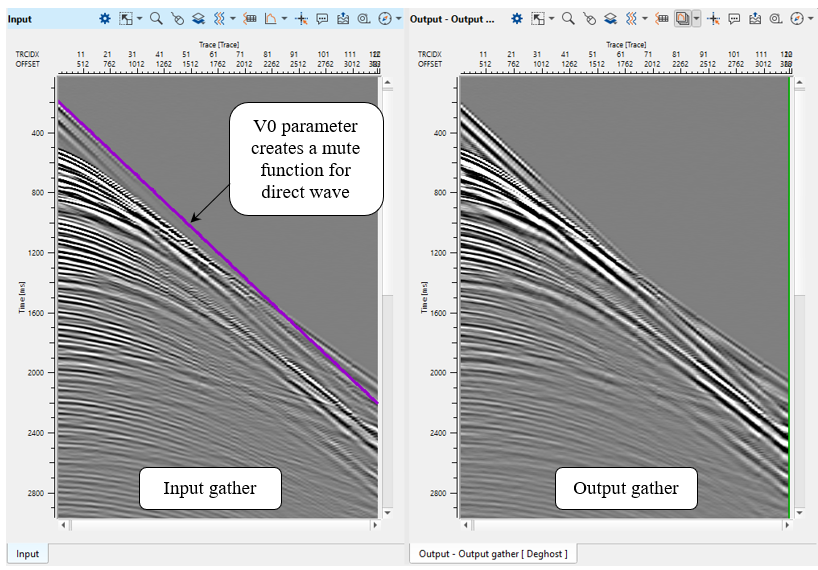
Task: Open settings gear in Input panel toolbar
Action: click(105, 19)
